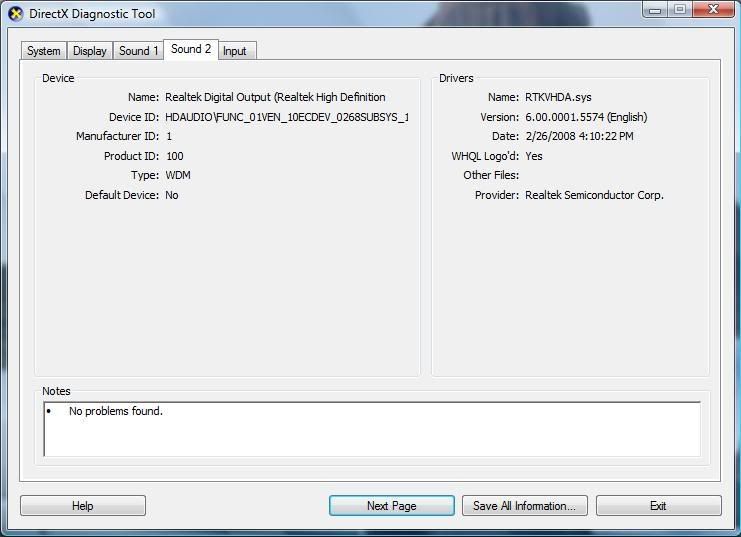The image size is (741, 537).
Task: Click WHQL Logo'd value 'Yes'
Action: [x=534, y=156]
